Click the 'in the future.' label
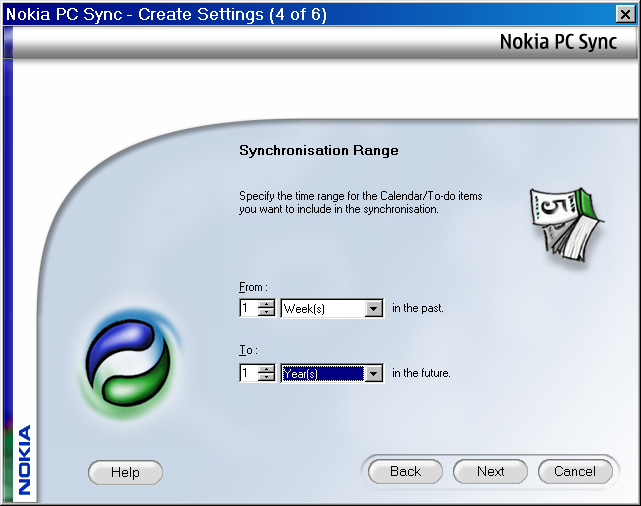This screenshot has width=641, height=506. (421, 373)
